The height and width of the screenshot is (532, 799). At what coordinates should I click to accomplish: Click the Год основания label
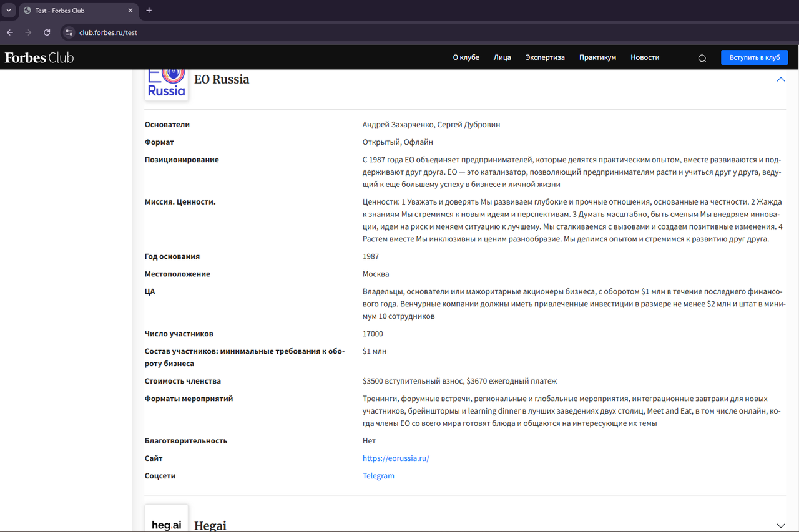(172, 257)
